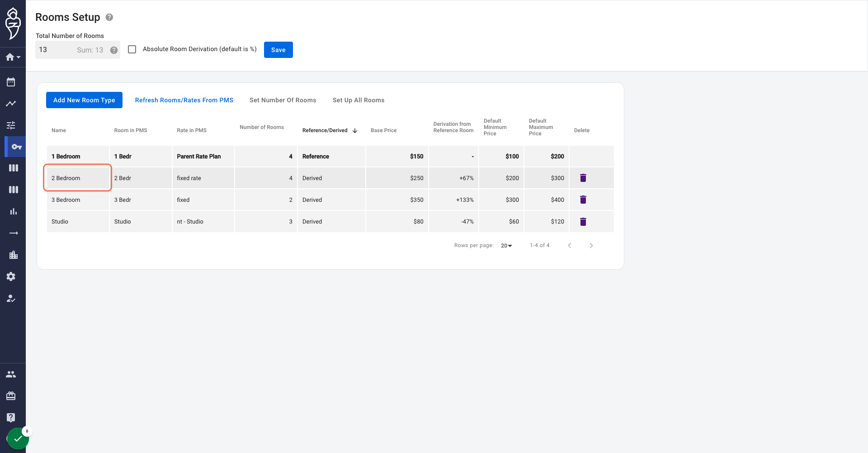
Task: Open the calendar icon in sidebar
Action: pyautogui.click(x=11, y=82)
